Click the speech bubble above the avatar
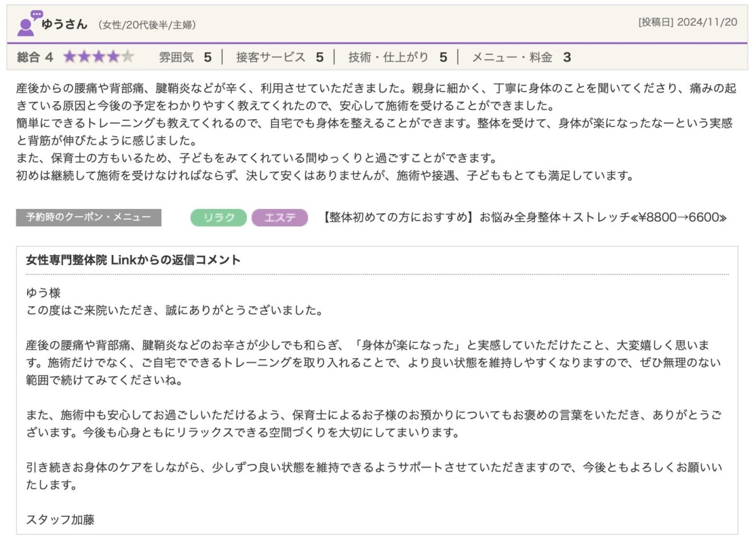The height and width of the screenshot is (544, 756). pos(37,14)
